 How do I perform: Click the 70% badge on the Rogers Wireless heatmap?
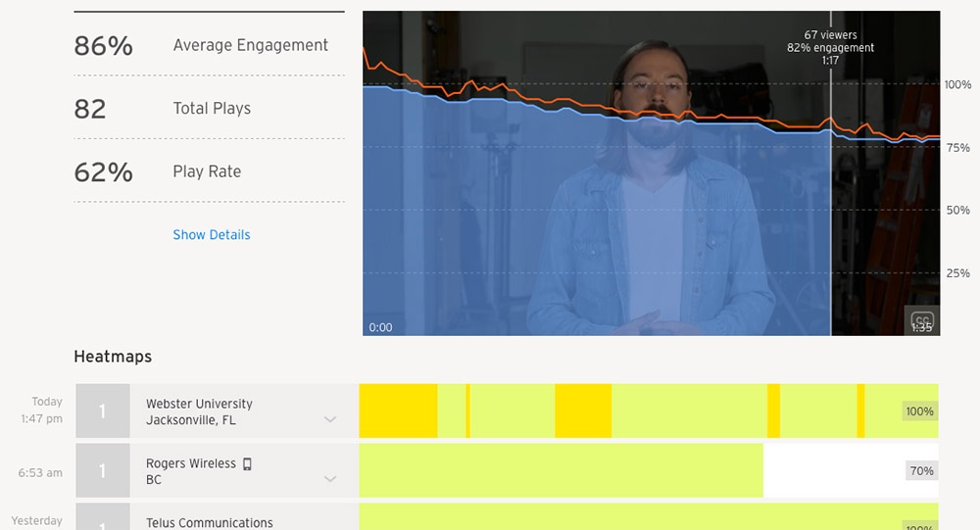click(x=921, y=471)
